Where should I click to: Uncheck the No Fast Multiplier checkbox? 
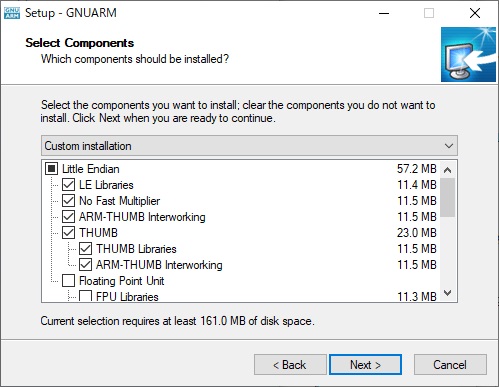tap(68, 201)
